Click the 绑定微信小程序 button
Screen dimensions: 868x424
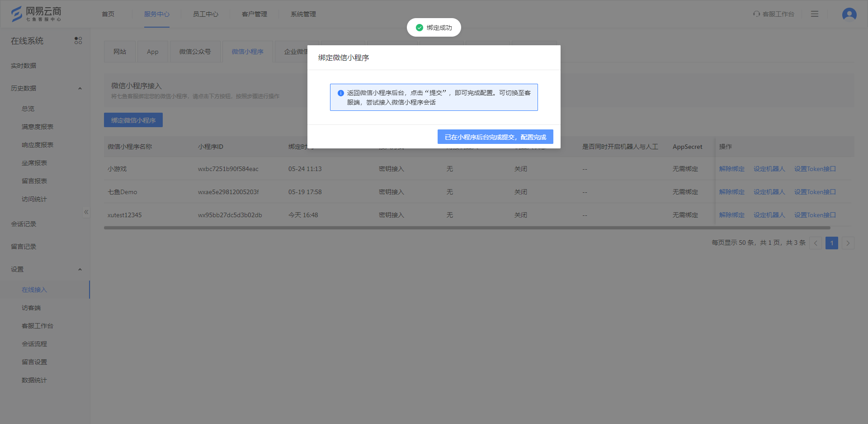click(133, 120)
